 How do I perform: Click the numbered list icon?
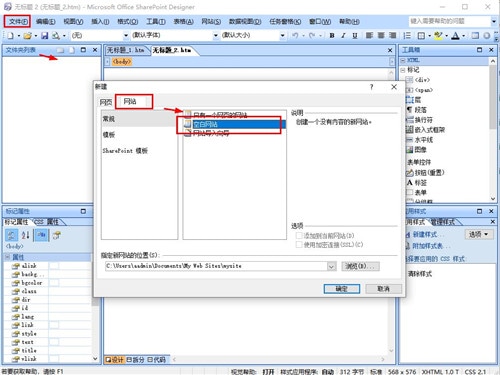pyautogui.click(x=407, y=35)
